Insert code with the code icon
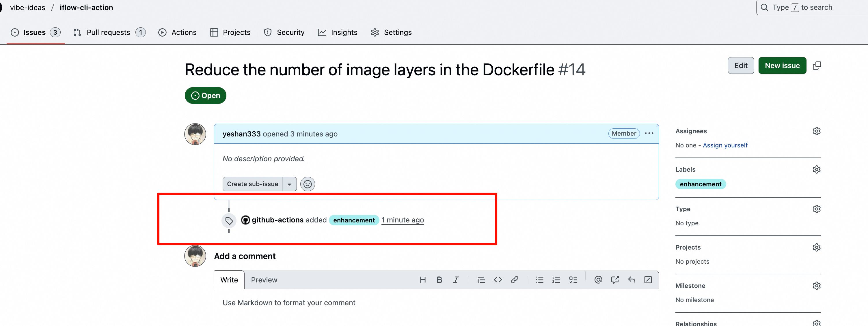This screenshot has height=326, width=868. (x=498, y=280)
